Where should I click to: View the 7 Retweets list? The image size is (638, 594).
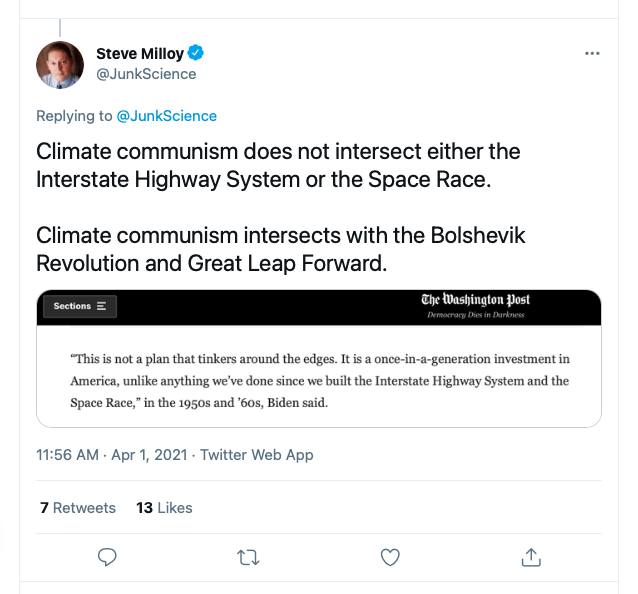78,508
